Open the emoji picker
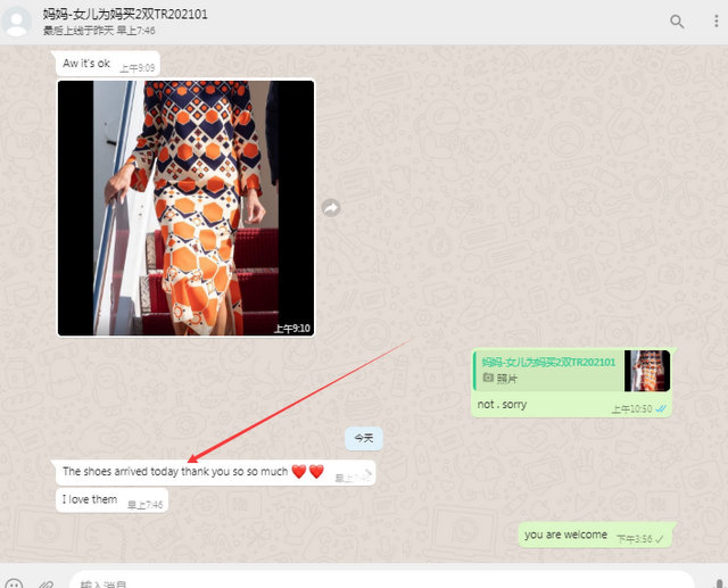This screenshot has height=588, width=728. coord(14,583)
